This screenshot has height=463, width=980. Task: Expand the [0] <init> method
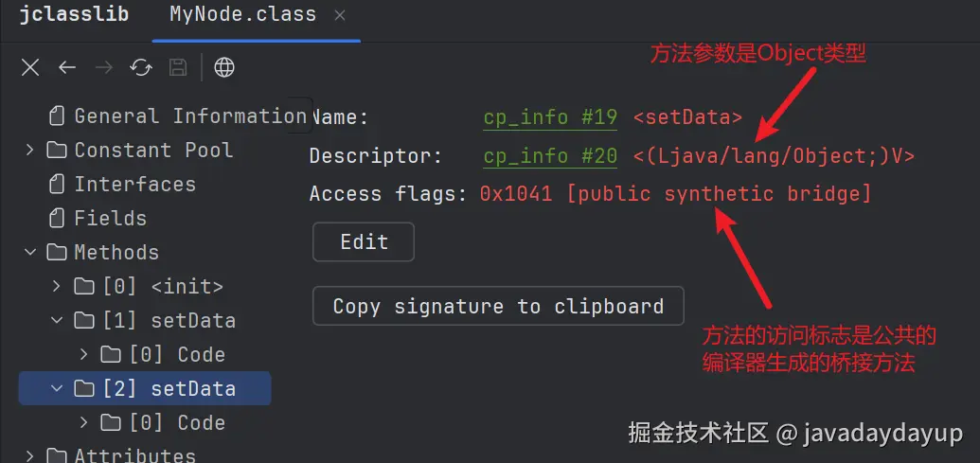tap(57, 286)
